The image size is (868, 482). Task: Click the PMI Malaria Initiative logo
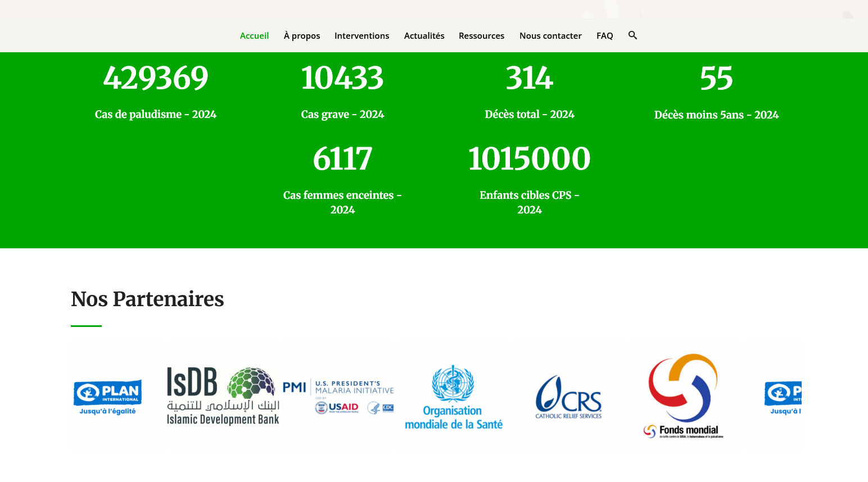tap(338, 397)
